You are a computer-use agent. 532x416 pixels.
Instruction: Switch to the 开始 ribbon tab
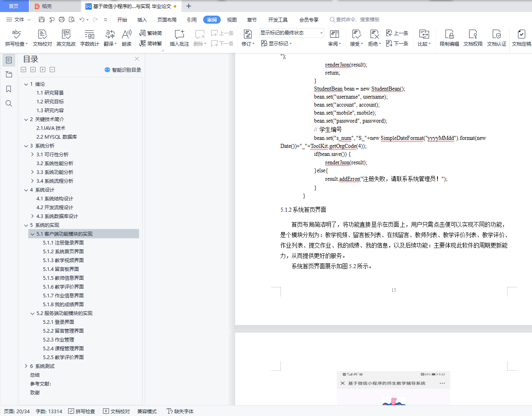pyautogui.click(x=122, y=20)
